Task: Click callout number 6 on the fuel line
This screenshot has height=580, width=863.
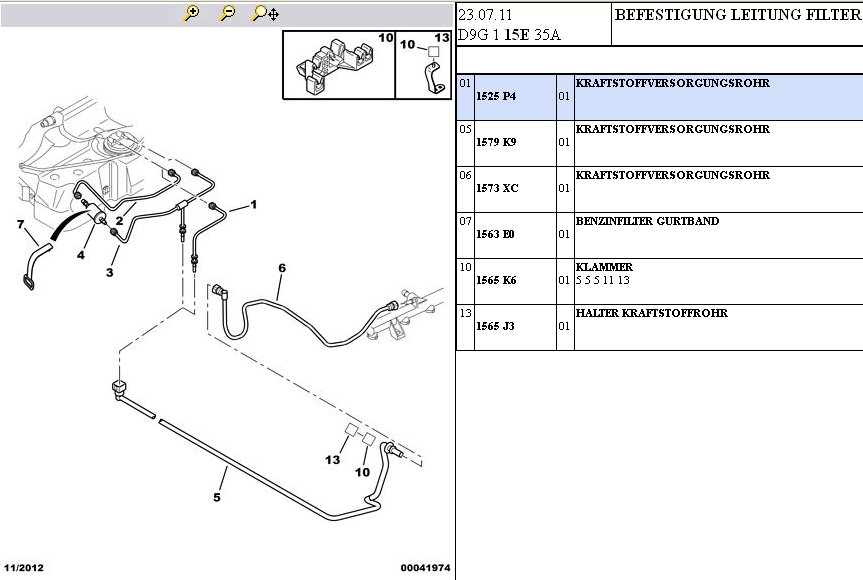Action: click(282, 268)
